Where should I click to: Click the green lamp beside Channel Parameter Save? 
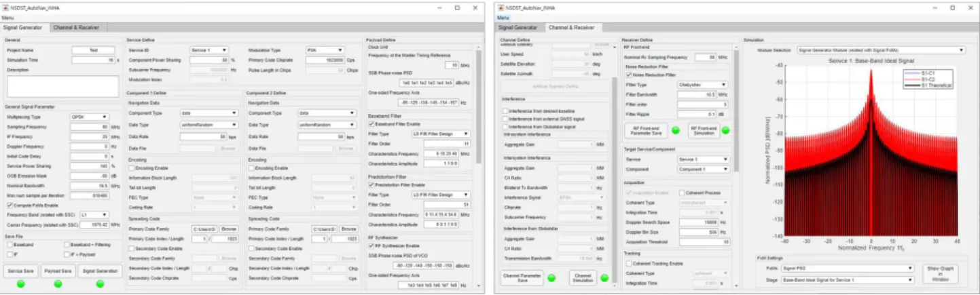pos(551,277)
